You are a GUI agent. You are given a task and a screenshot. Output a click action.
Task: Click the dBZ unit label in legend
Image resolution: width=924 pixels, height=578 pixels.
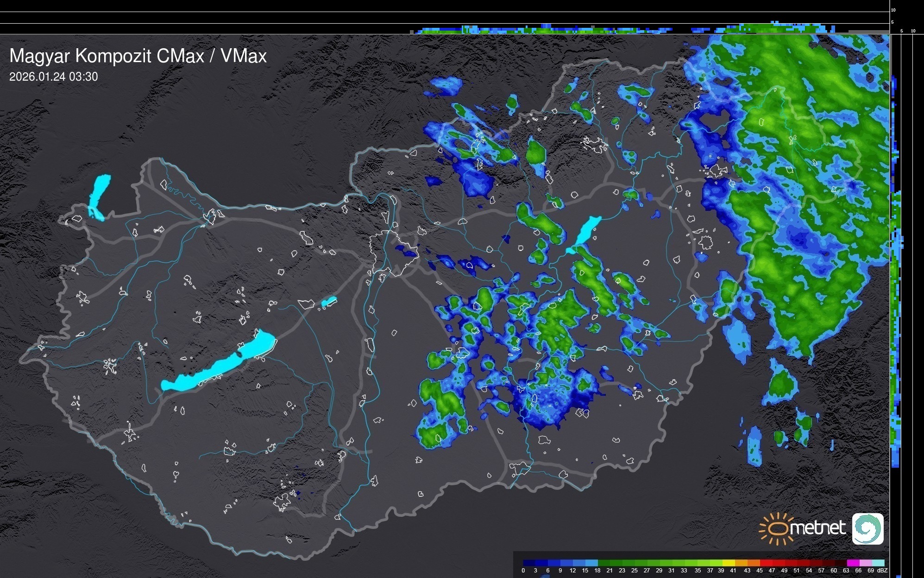(x=882, y=571)
